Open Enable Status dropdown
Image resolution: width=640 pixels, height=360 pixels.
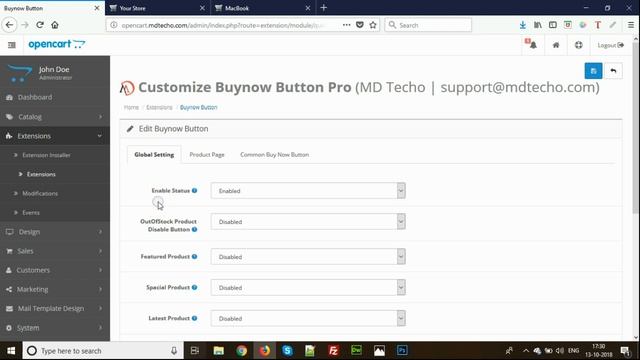coord(308,191)
